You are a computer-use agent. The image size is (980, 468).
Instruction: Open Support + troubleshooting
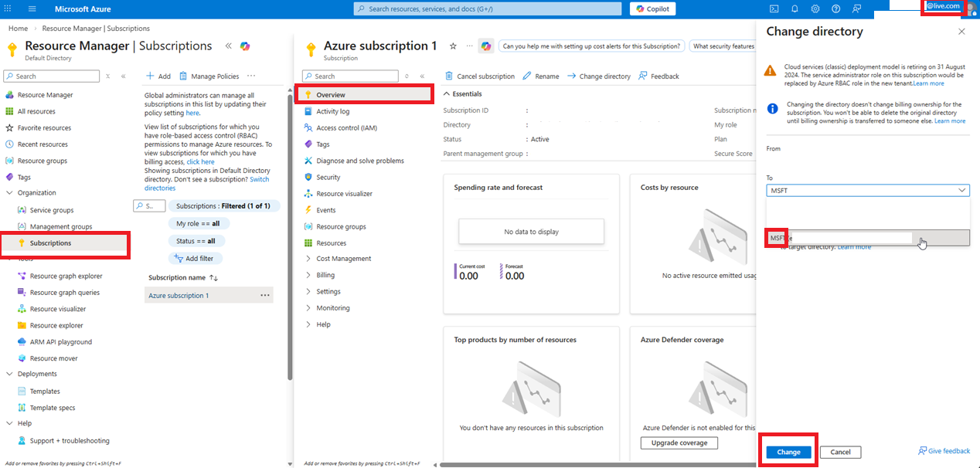coord(70,441)
